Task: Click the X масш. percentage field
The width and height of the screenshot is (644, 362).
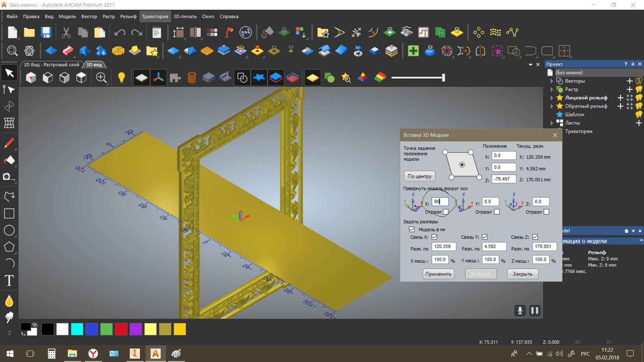Action: (x=440, y=259)
